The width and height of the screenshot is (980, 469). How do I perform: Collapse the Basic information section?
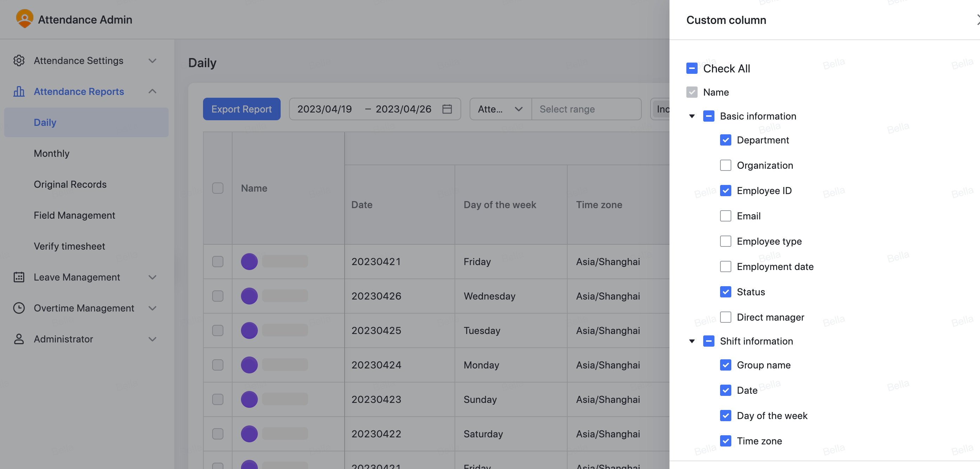(692, 116)
